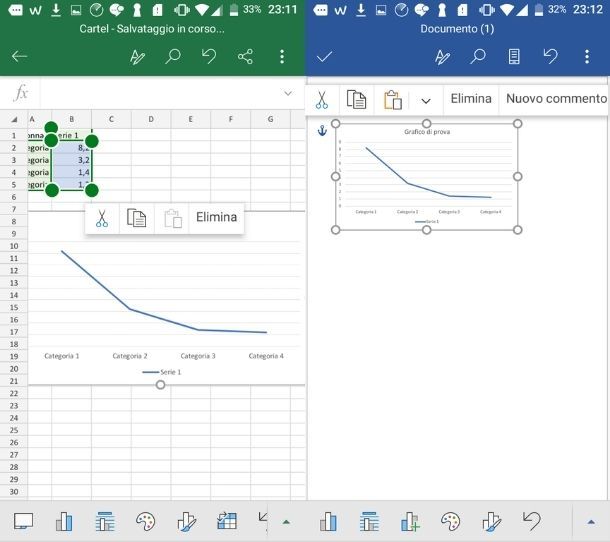This screenshot has height=542, width=610.
Task: Click the Excel line chart plot
Action: point(163,292)
